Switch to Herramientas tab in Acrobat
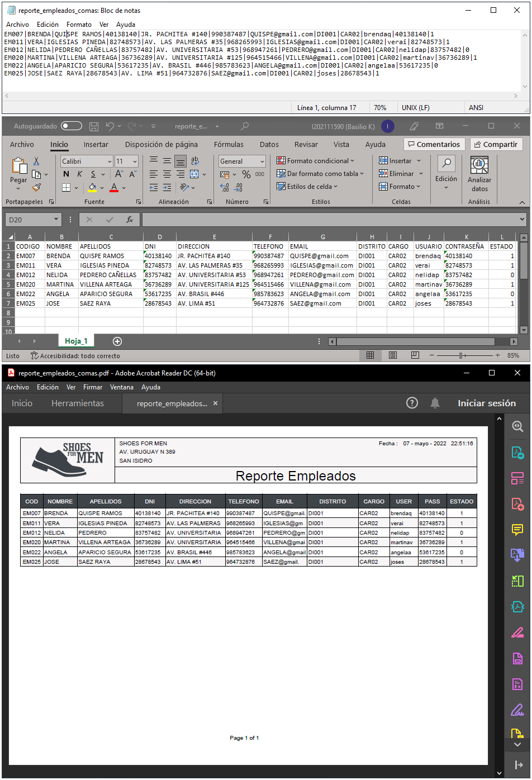Image resolution: width=532 pixels, height=780 pixels. click(x=78, y=403)
